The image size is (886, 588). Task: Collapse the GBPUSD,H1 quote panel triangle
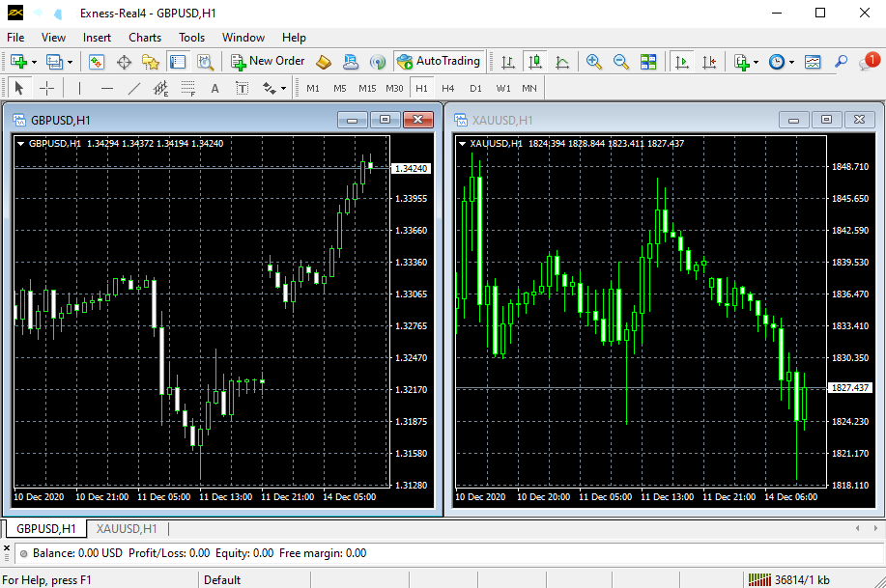[x=20, y=143]
